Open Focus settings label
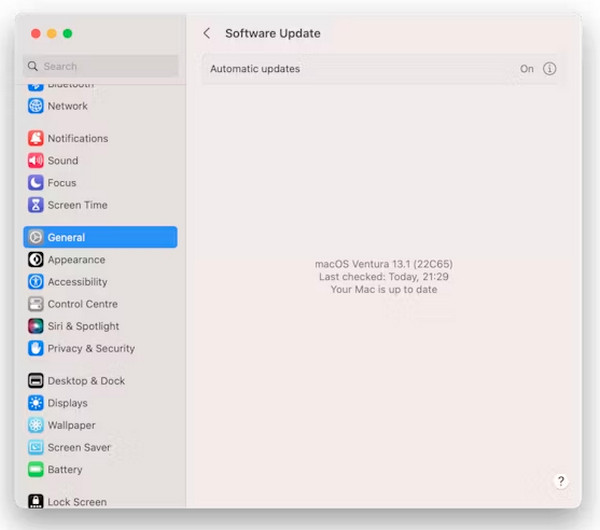This screenshot has width=600, height=530. (62, 183)
